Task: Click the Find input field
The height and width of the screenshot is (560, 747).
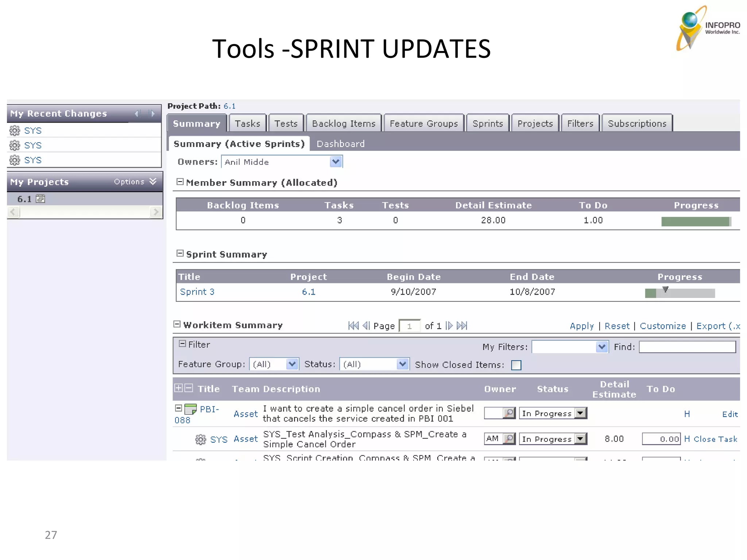Action: [x=687, y=347]
